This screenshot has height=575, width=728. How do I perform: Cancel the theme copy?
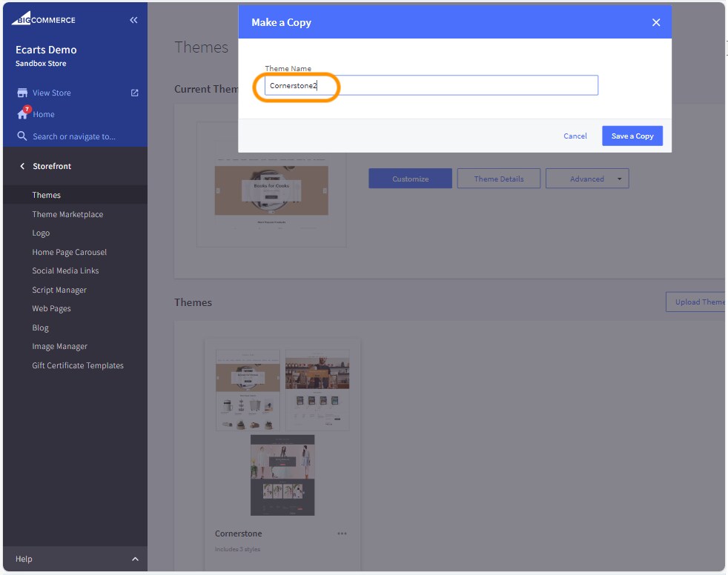(x=575, y=136)
